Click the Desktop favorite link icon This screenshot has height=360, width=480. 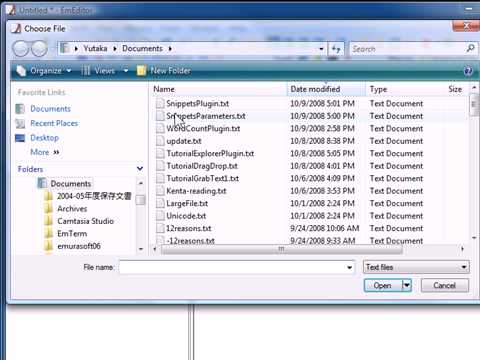pyautogui.click(x=20, y=138)
